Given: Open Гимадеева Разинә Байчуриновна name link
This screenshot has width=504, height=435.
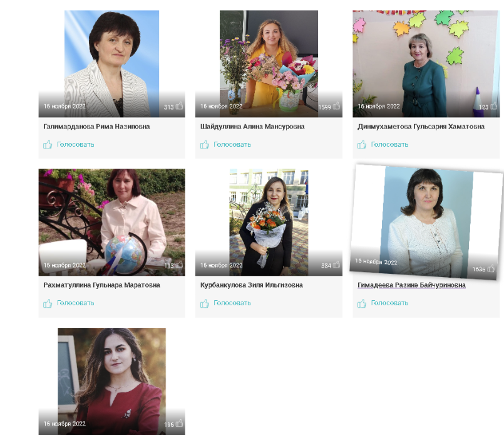Looking at the screenshot, I should tap(411, 285).
